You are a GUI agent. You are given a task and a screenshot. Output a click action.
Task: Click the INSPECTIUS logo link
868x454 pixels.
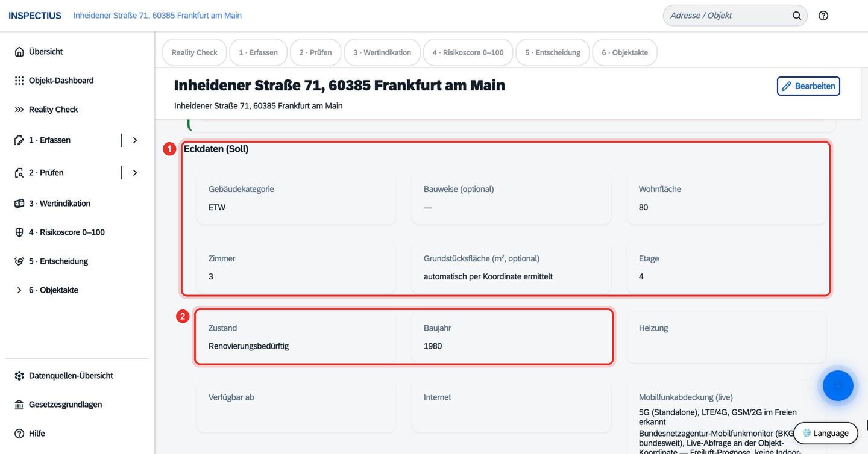(x=35, y=16)
